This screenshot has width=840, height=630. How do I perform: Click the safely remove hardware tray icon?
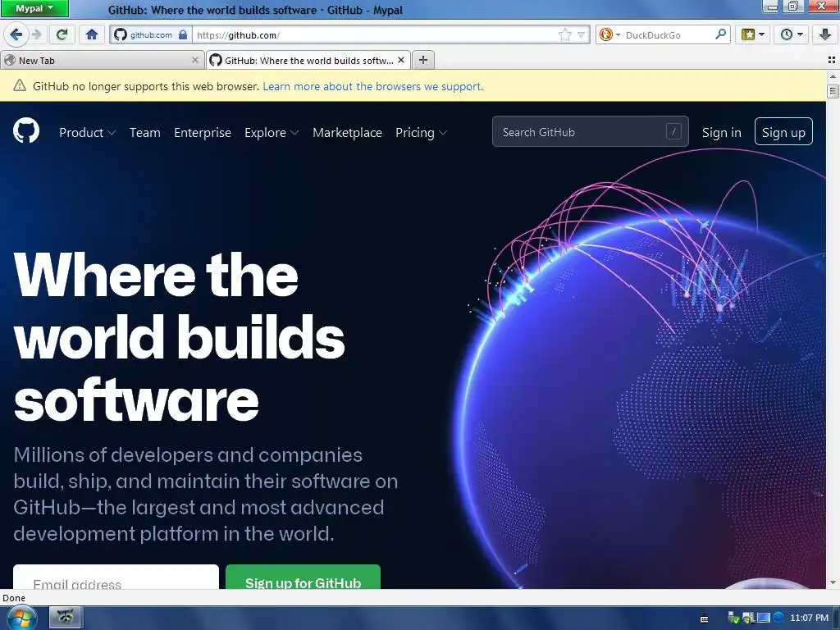[733, 619]
